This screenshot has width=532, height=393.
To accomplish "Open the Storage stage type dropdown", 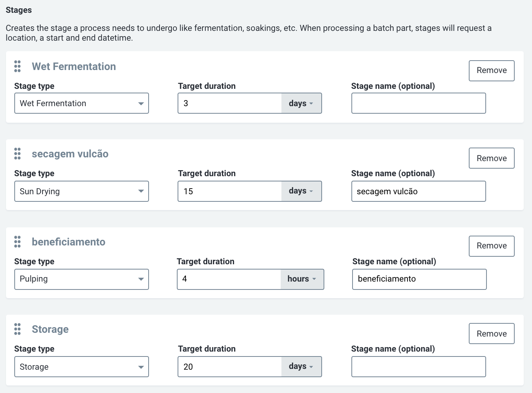I will [82, 367].
